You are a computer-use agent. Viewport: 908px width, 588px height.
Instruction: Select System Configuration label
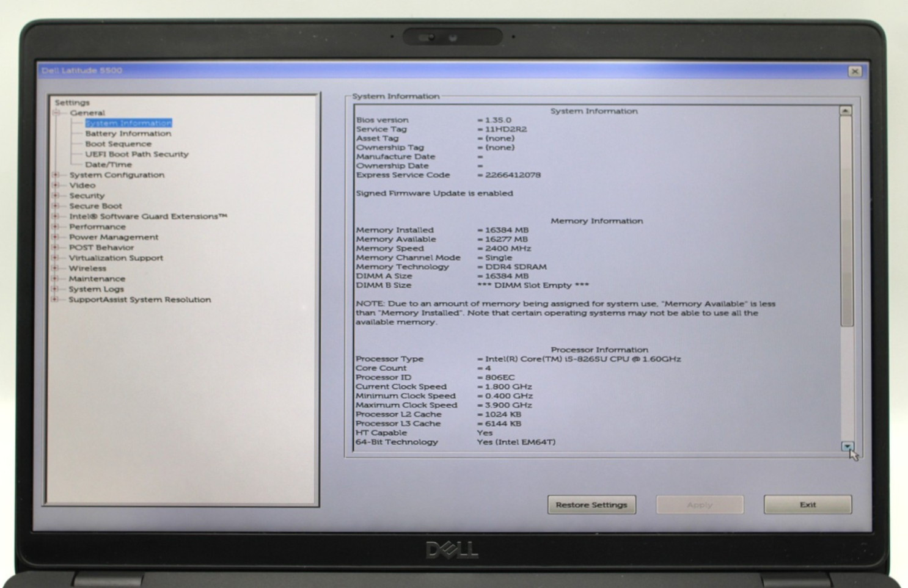pos(117,175)
